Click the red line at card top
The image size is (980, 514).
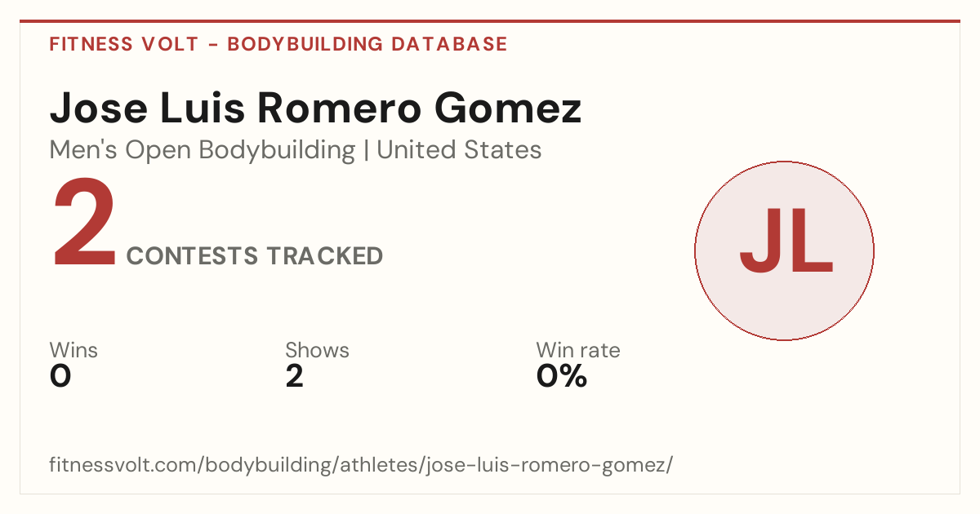(x=490, y=21)
